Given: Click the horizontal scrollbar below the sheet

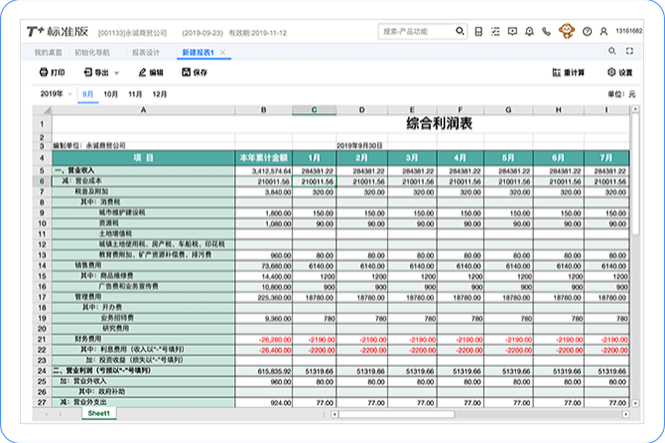Looking at the screenshot, I should [x=397, y=414].
